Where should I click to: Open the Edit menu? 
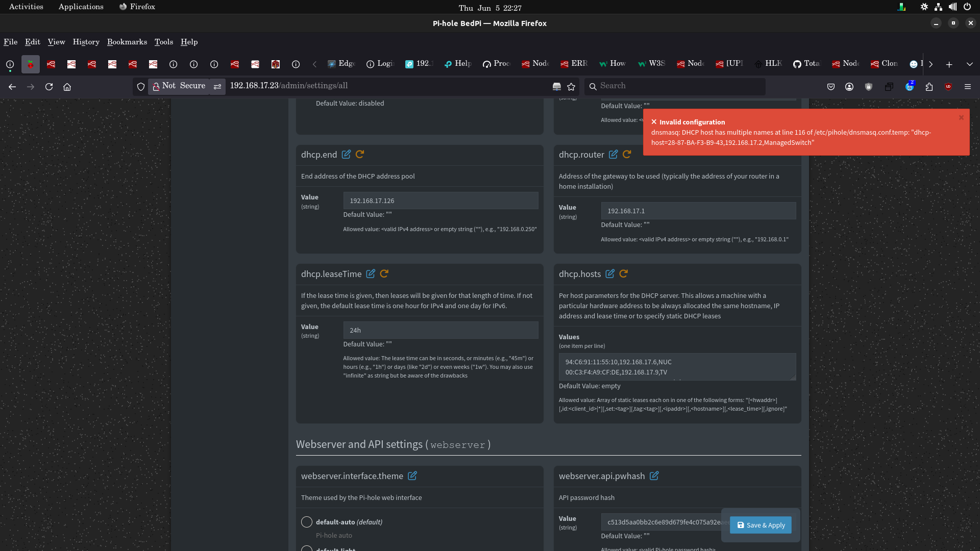(x=33, y=42)
